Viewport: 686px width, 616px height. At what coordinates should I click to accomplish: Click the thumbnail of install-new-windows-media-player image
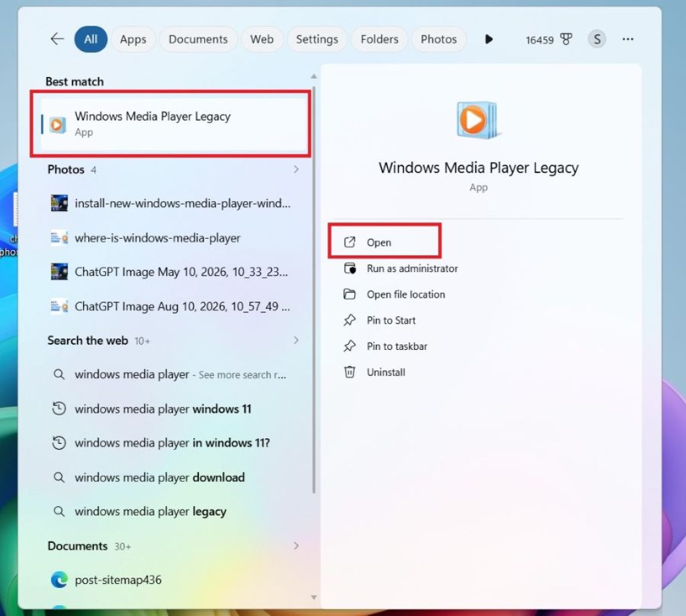(59, 203)
